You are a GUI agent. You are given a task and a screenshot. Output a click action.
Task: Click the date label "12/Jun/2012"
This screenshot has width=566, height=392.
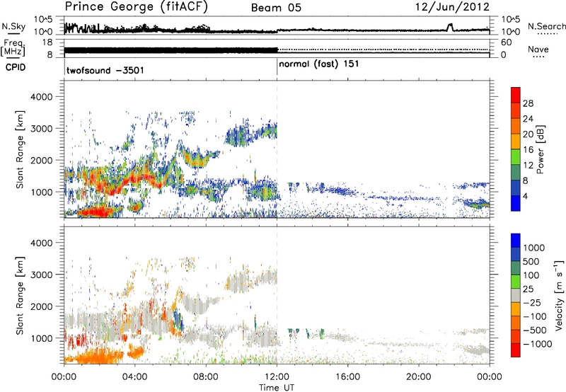[452, 7]
